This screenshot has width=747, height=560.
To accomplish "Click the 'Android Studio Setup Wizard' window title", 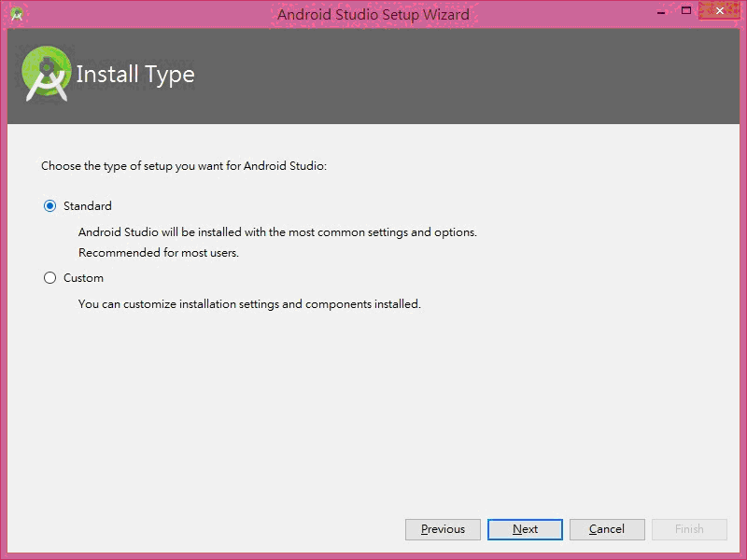I will tap(373, 14).
